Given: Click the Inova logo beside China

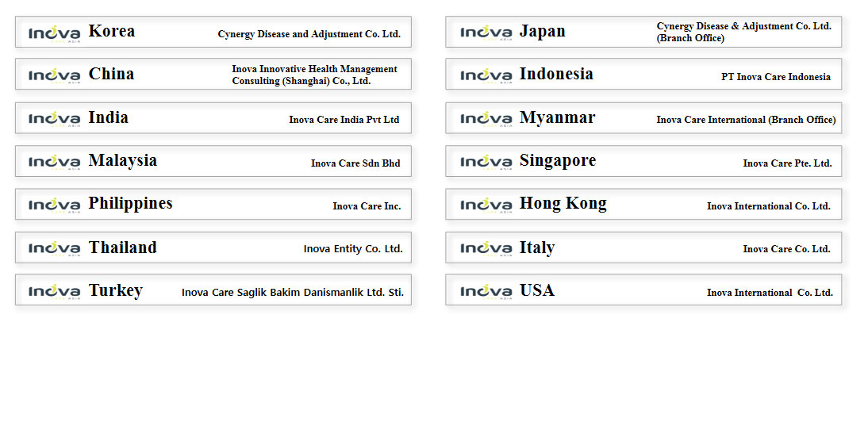Looking at the screenshot, I should click(x=54, y=76).
